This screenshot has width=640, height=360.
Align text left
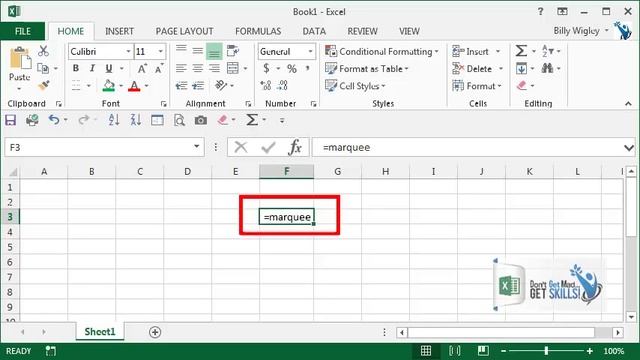pos(181,68)
